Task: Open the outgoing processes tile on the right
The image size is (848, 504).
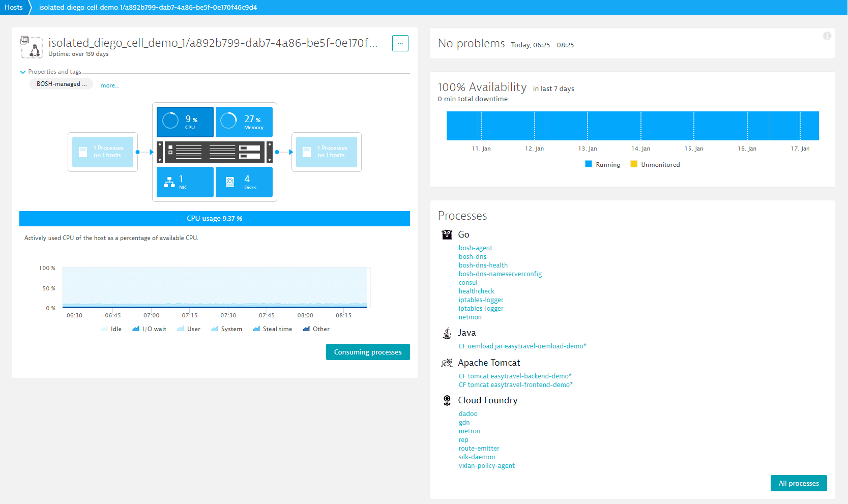Action: coord(327,152)
